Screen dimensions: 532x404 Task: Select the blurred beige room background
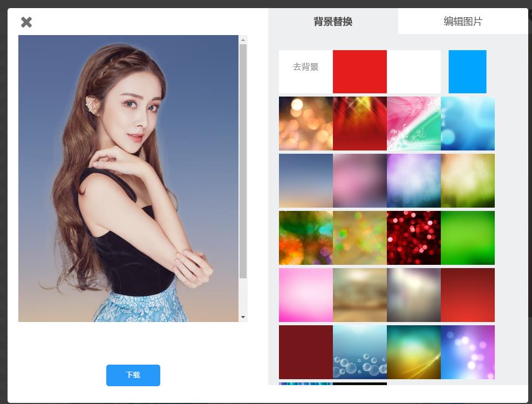coord(360,295)
